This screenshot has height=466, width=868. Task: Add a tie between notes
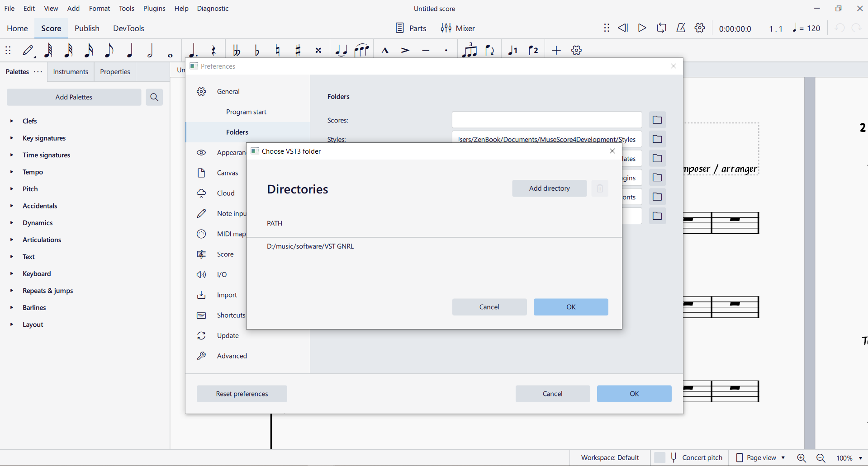(x=341, y=51)
